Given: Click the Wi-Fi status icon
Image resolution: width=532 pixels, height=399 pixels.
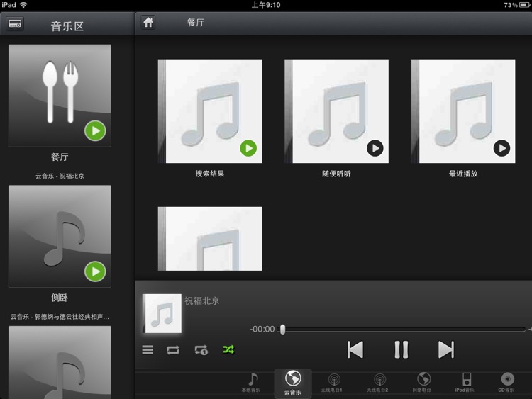Looking at the screenshot, I should [23, 5].
